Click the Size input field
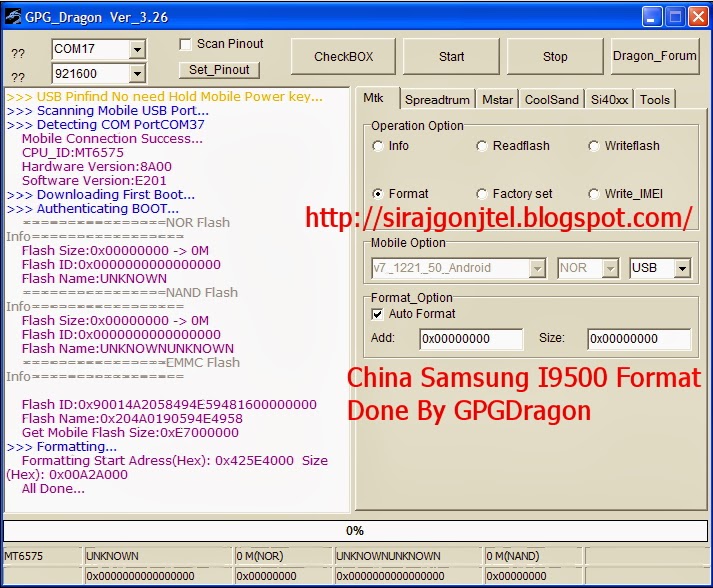 coord(639,339)
